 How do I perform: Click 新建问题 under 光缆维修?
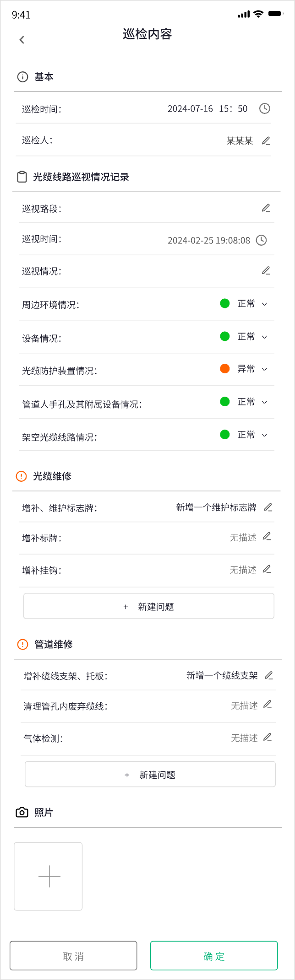(x=149, y=606)
